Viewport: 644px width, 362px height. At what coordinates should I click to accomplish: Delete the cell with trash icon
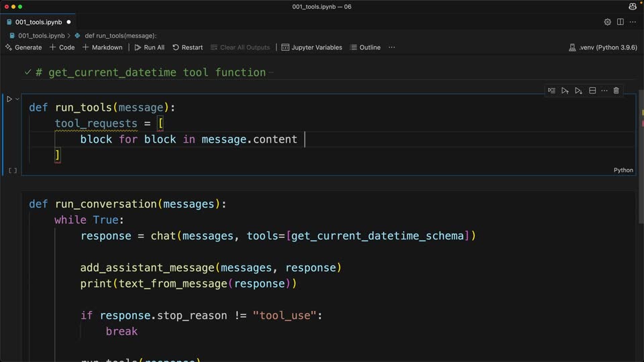[616, 90]
